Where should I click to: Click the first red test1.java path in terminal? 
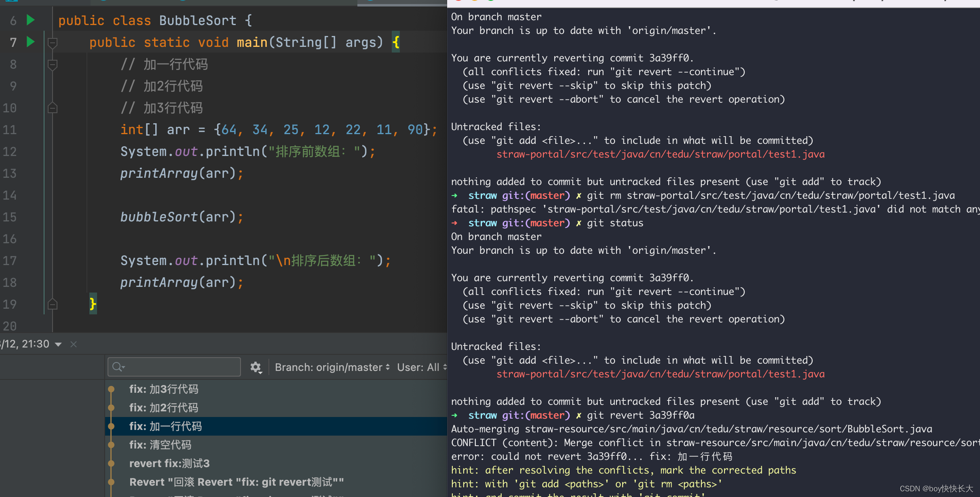click(660, 154)
